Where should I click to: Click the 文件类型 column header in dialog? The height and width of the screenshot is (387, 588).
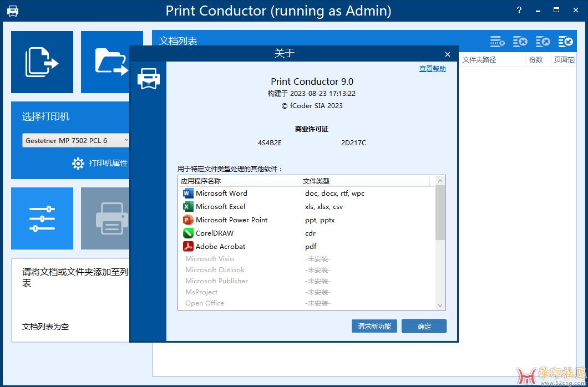[316, 181]
